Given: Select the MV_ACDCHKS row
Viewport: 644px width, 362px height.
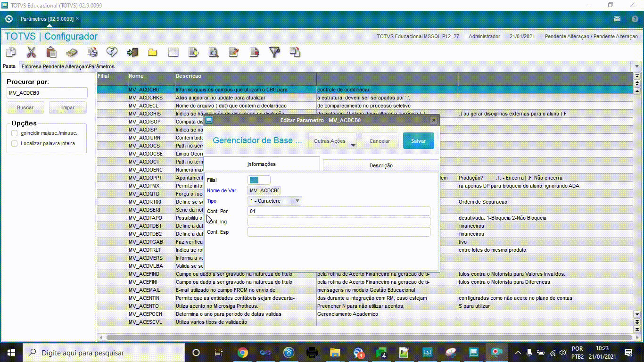Looking at the screenshot, I should tap(364, 98).
